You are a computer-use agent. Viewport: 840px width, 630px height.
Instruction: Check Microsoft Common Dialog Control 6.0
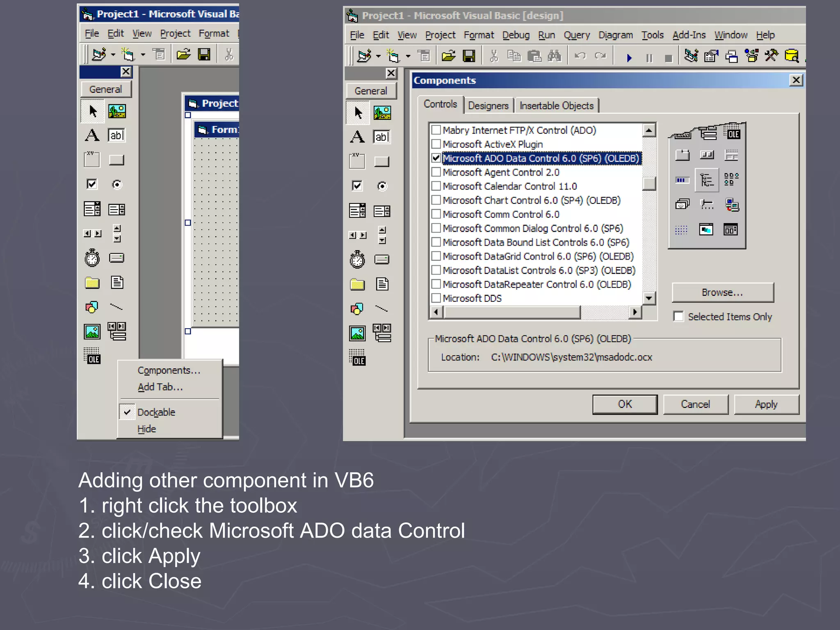tap(436, 228)
